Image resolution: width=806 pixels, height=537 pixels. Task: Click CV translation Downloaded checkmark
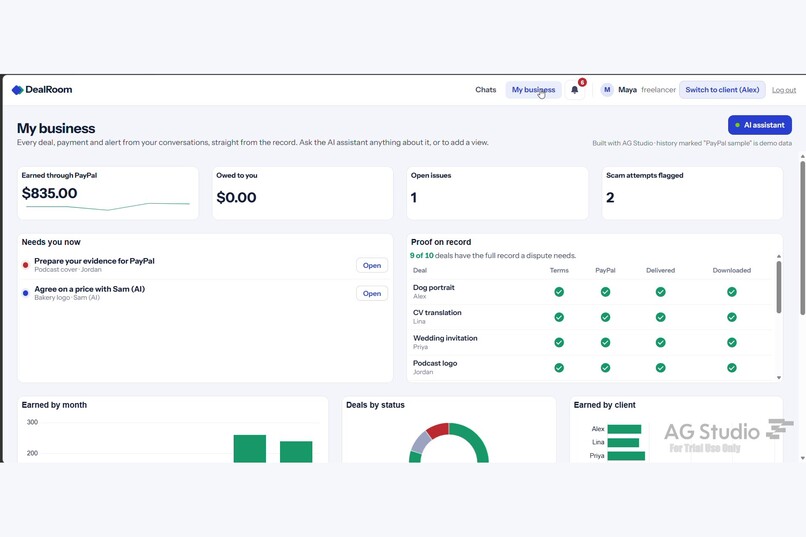click(x=731, y=317)
